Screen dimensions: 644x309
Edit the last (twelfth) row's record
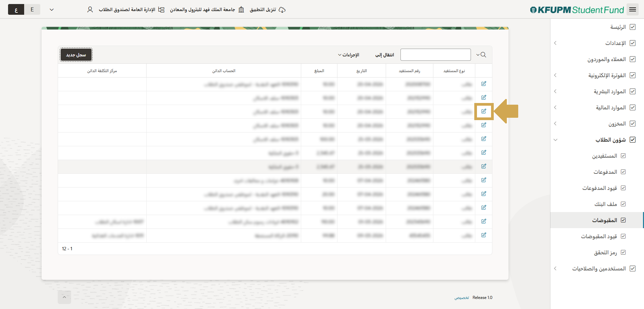(x=484, y=235)
